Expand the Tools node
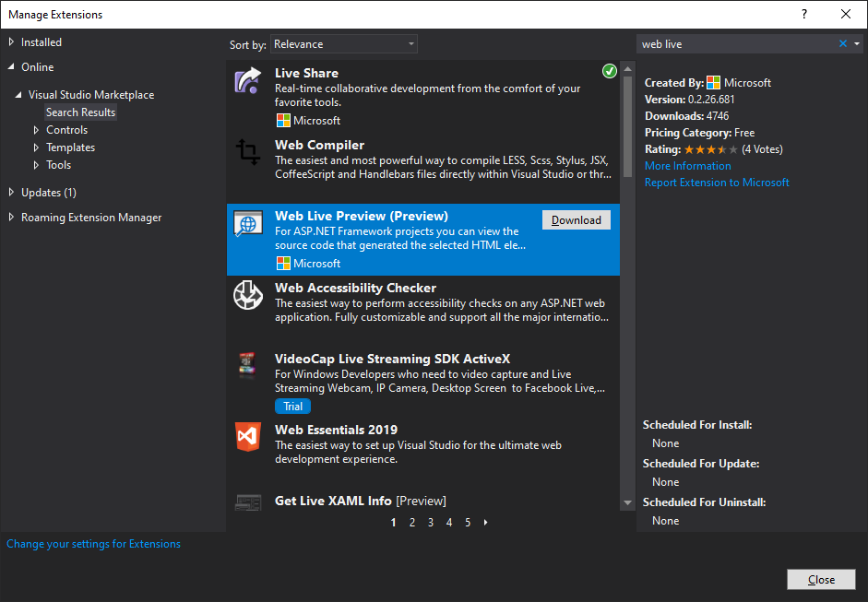Screen dimensions: 868x602 coord(36,165)
